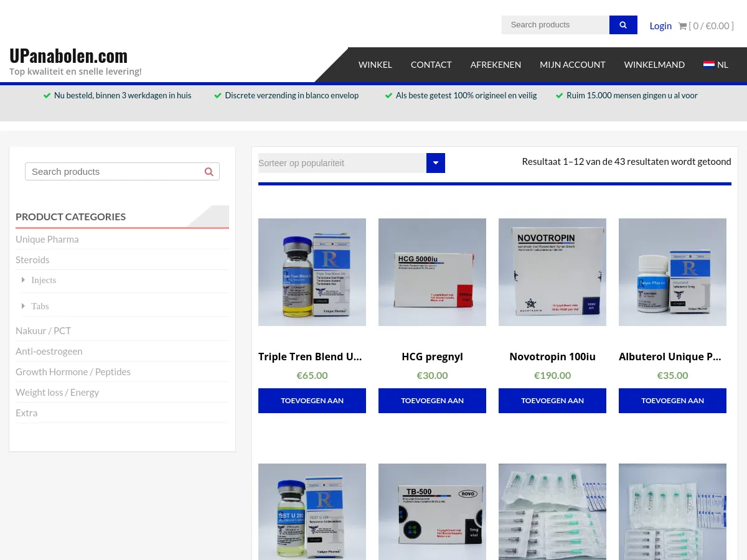Open Novotropin 100iu product image
This screenshot has height=560, width=747.
click(552, 272)
